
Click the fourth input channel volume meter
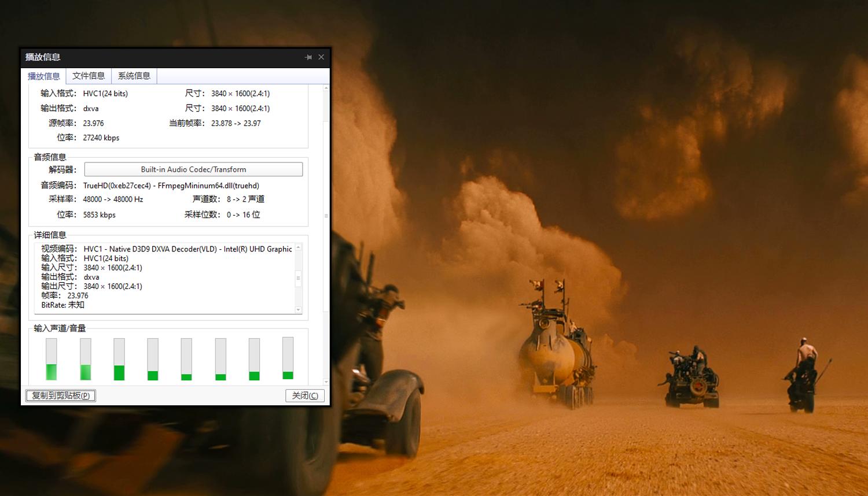153,359
